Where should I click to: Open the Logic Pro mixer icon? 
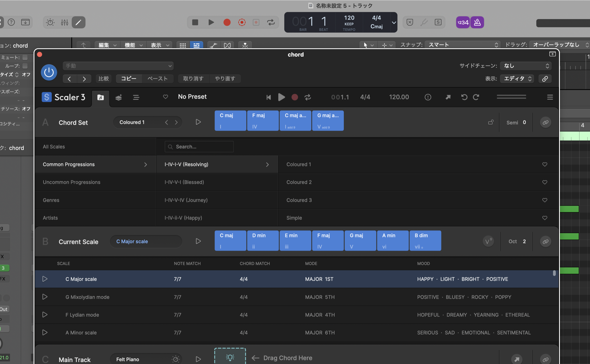point(65,22)
